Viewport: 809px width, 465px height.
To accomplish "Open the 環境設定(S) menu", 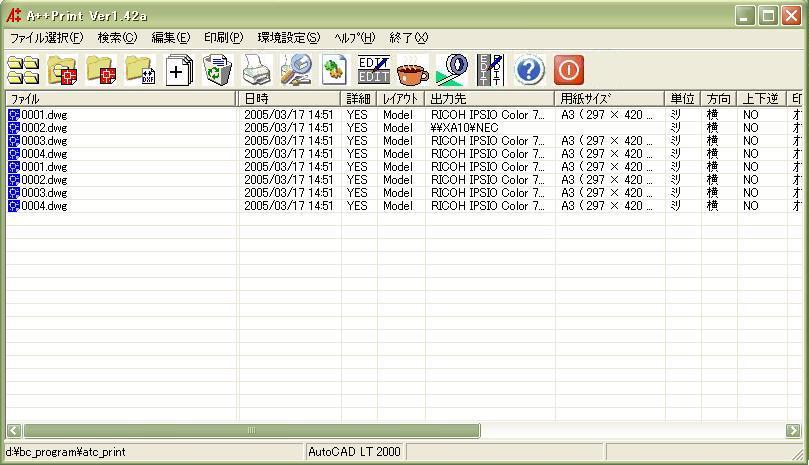I will coord(288,38).
